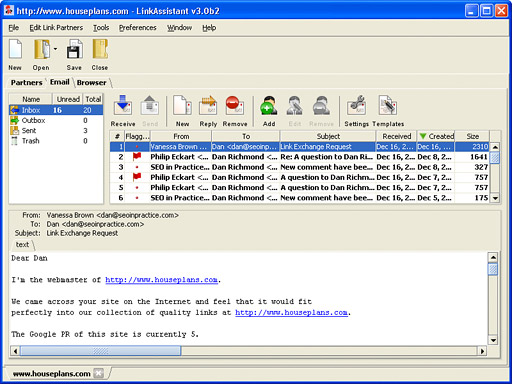Select row 3 'New comment have bee...' email
Screen dimensions: 512x384
pyautogui.click(x=299, y=167)
